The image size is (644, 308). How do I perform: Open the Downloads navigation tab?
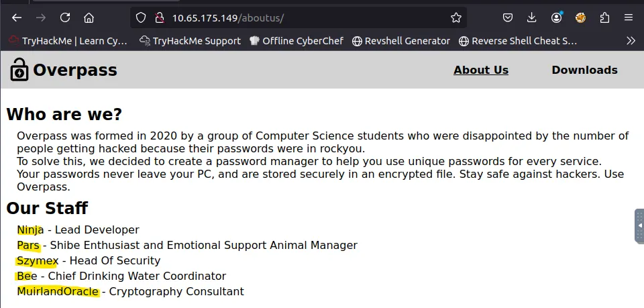pyautogui.click(x=584, y=70)
